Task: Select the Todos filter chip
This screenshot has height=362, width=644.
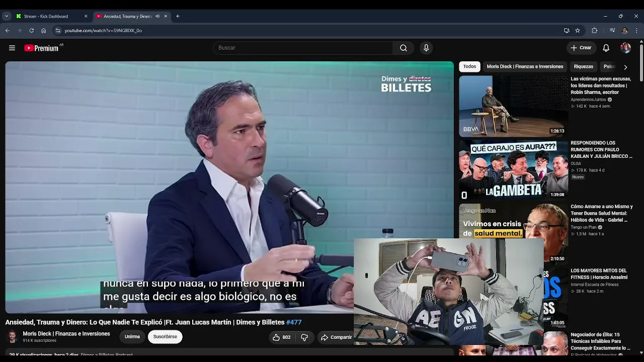Action: click(x=469, y=66)
